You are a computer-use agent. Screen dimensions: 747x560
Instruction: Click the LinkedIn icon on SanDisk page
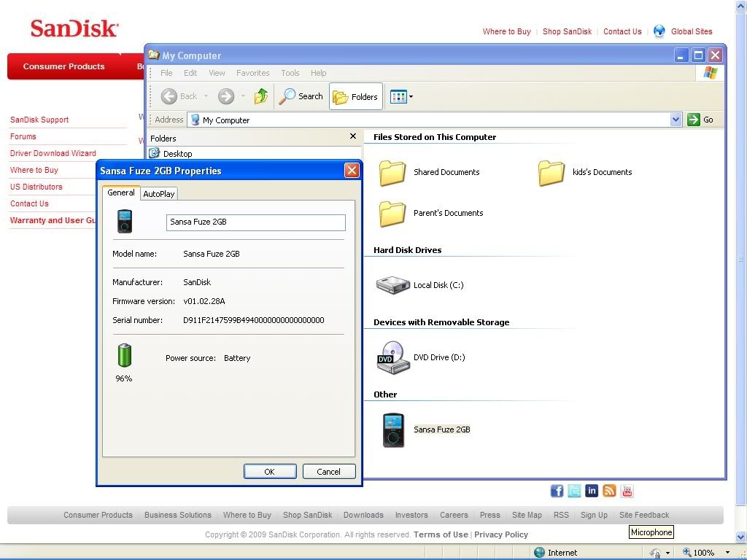(x=592, y=491)
